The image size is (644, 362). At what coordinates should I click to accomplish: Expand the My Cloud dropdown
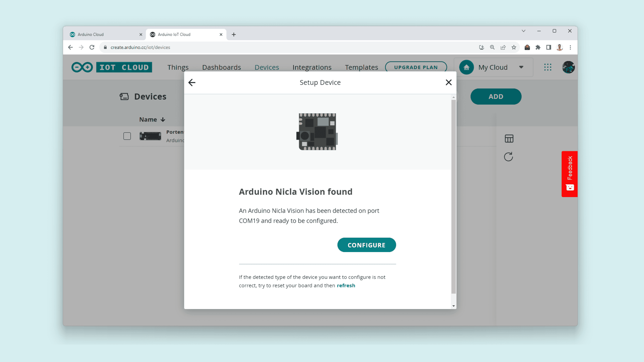[521, 67]
